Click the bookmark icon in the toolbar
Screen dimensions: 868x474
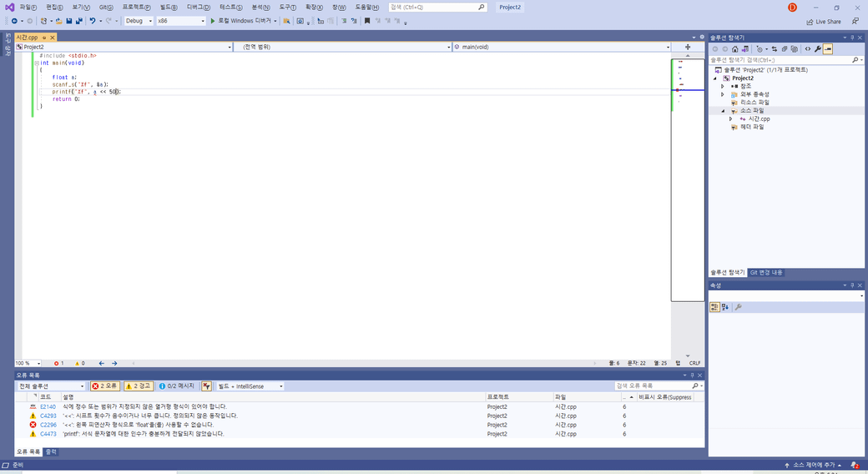click(366, 21)
